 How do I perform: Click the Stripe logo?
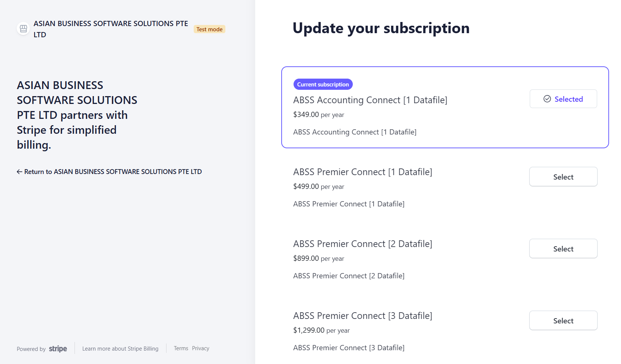[58, 349]
